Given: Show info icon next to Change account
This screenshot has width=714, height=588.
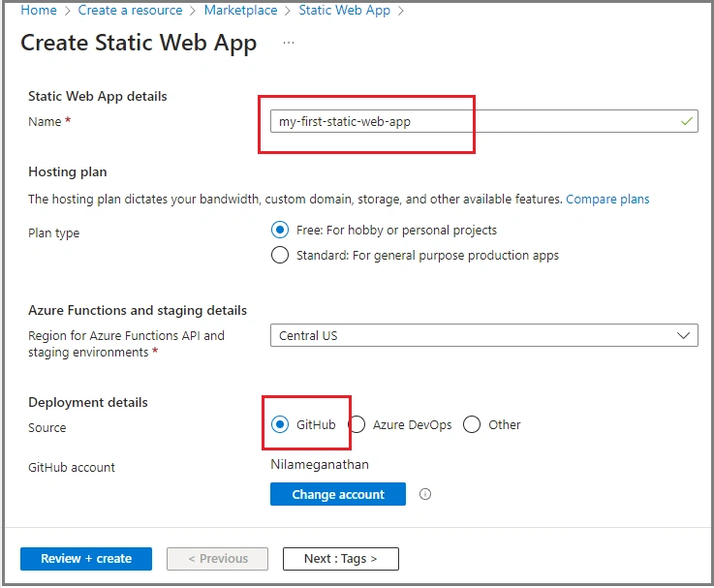Looking at the screenshot, I should pos(425,494).
